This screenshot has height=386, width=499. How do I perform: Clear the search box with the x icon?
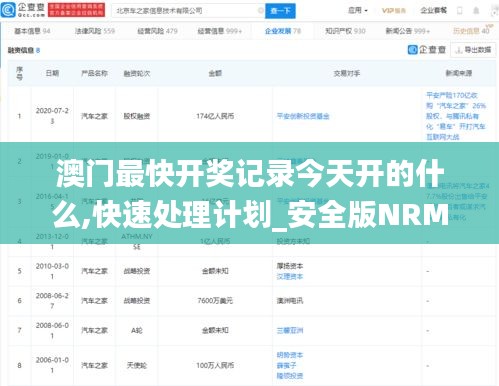[261, 11]
